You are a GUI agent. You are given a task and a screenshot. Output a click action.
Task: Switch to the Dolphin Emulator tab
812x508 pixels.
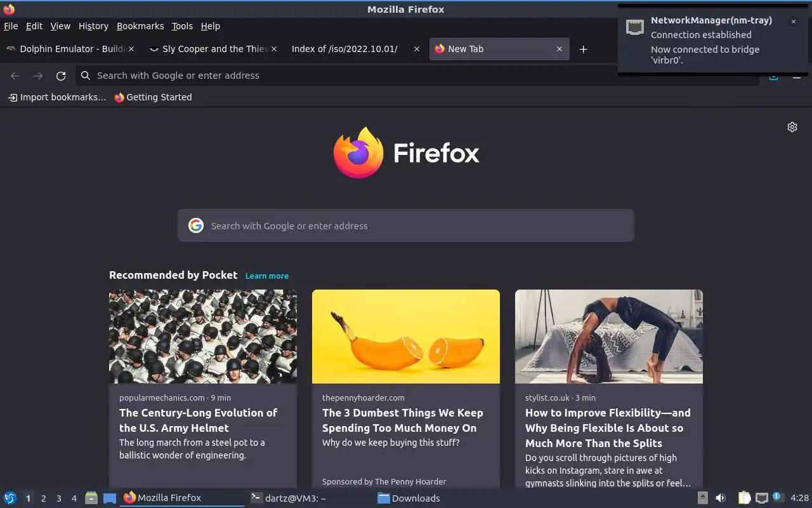click(70, 49)
